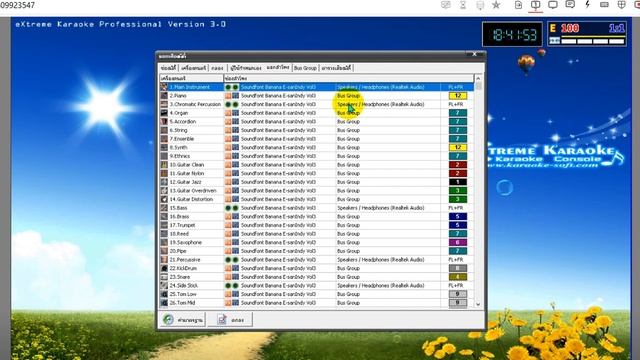Image resolution: width=640 pixels, height=360 pixels.
Task: Toggle second green dot in Bass row
Action: pos(236,208)
